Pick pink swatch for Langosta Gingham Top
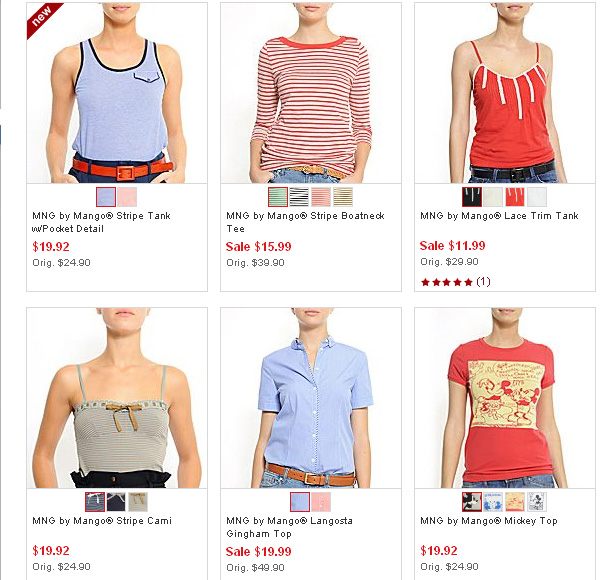The image size is (601, 580). pos(321,502)
